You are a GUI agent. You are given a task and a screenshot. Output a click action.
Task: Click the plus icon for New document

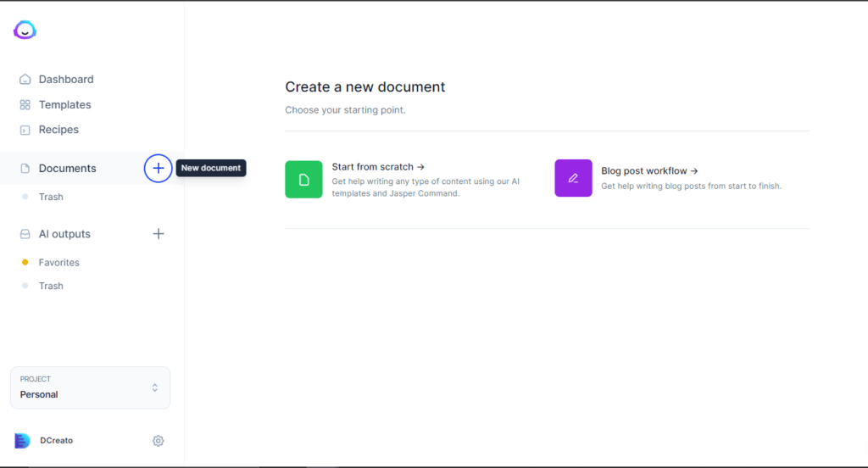point(159,169)
